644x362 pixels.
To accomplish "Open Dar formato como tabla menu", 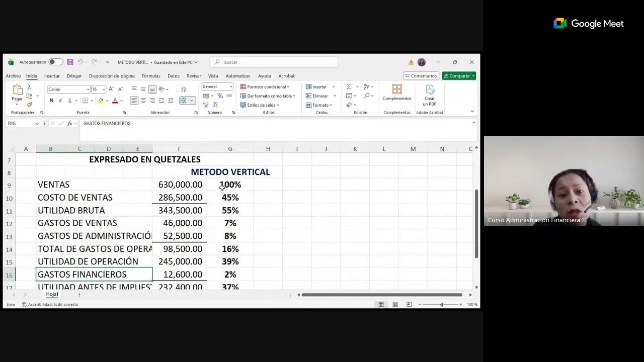I will [267, 96].
